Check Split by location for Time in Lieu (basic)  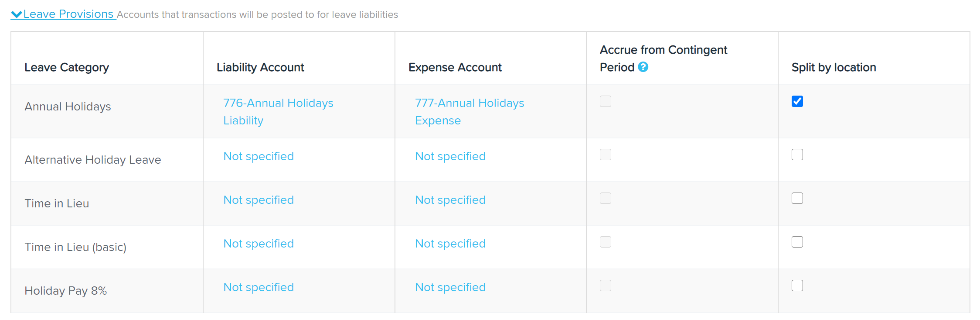click(797, 242)
